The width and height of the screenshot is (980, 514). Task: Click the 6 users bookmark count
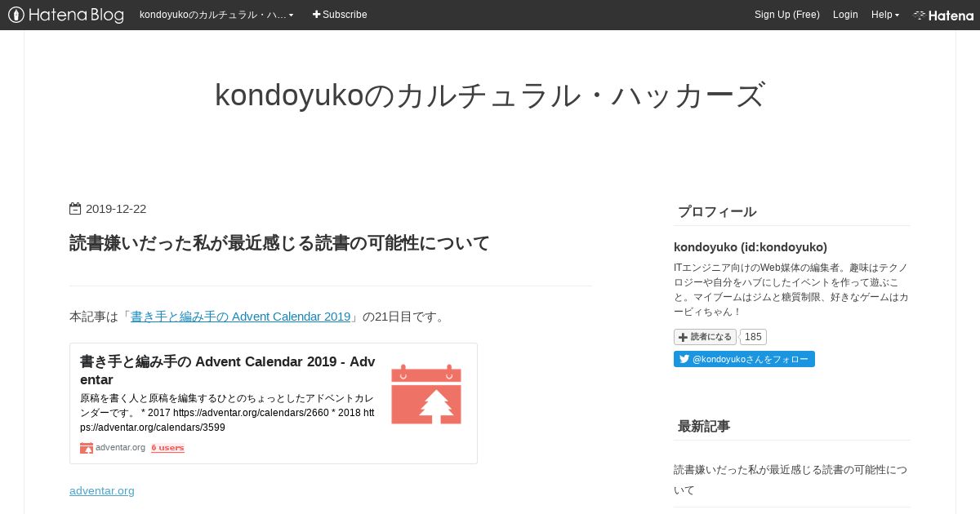click(167, 448)
